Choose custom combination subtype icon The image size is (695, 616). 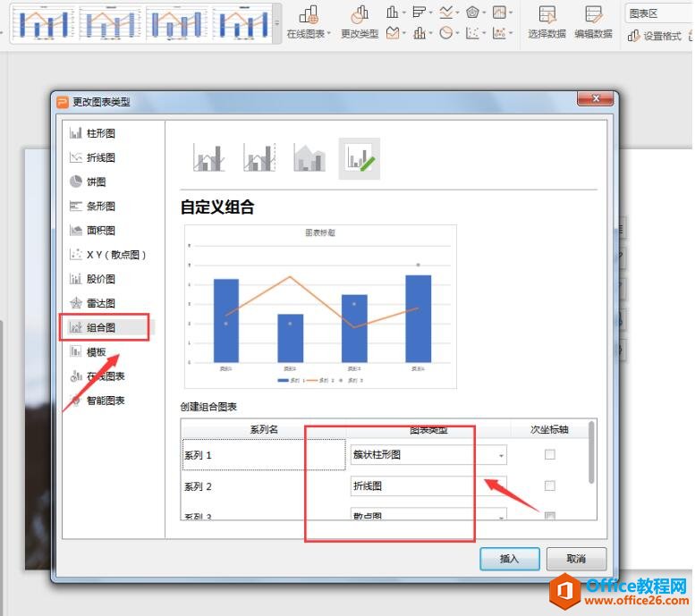pyautogui.click(x=360, y=158)
